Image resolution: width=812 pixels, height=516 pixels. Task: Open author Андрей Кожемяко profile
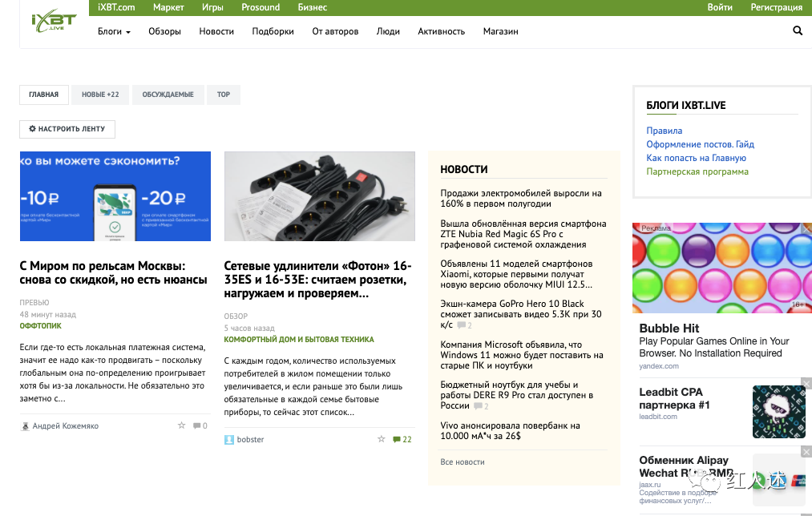tap(65, 426)
